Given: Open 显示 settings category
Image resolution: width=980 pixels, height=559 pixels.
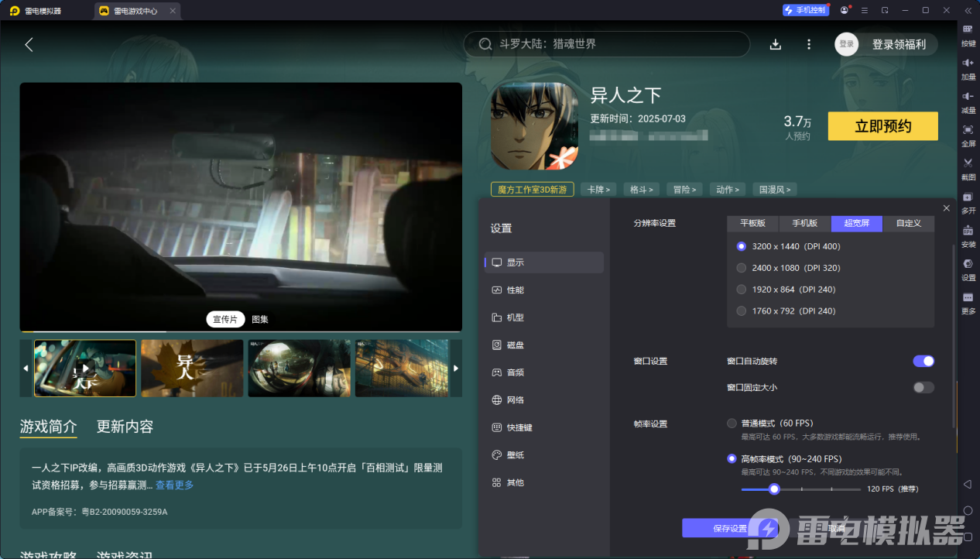Looking at the screenshot, I should coord(544,262).
